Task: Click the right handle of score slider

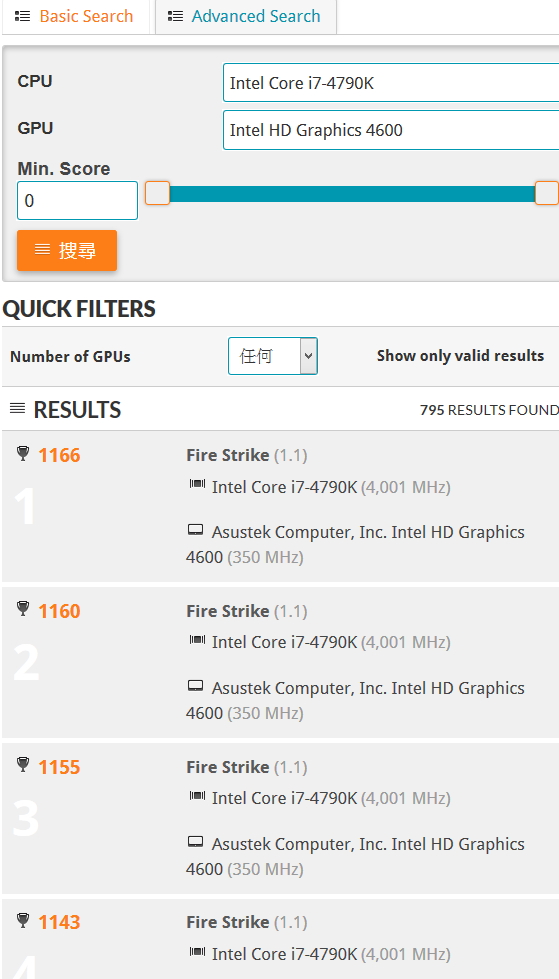Action: point(547,194)
